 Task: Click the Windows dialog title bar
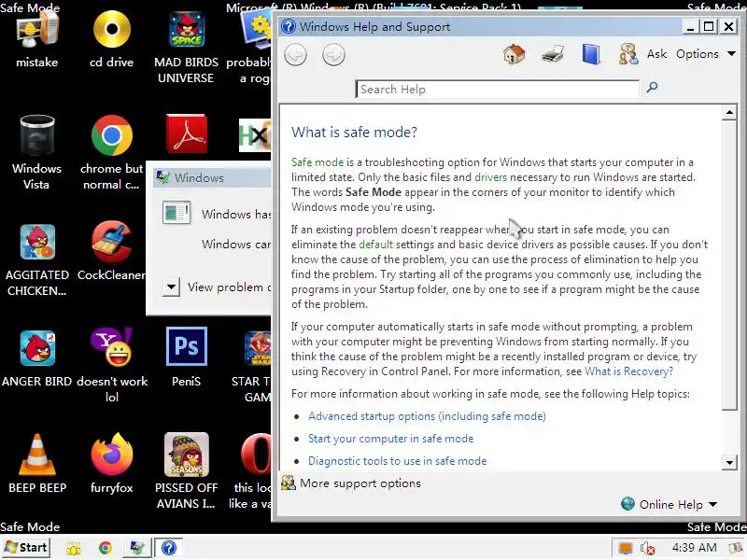(213, 177)
